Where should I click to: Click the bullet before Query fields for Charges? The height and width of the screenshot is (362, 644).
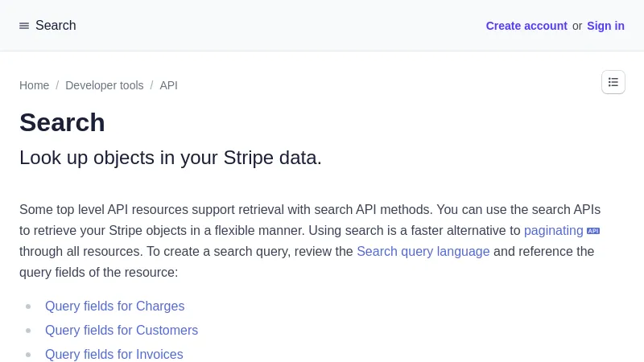[28, 306]
